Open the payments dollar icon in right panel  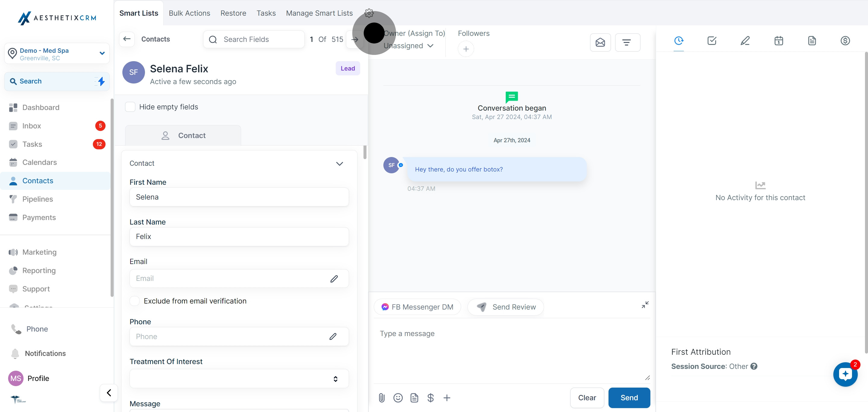[x=845, y=41]
